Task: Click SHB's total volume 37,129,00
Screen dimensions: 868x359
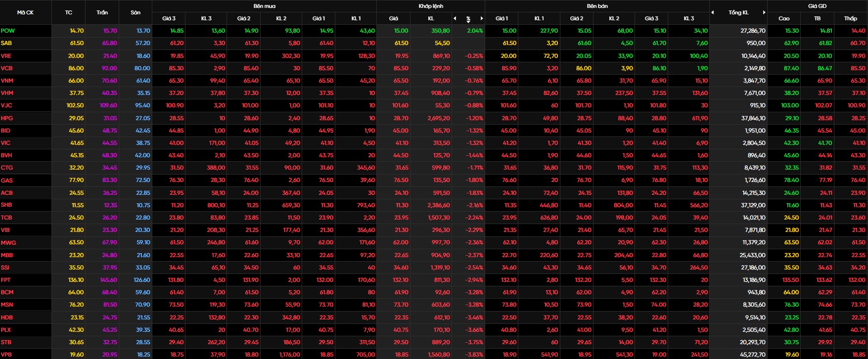Action: pos(753,205)
